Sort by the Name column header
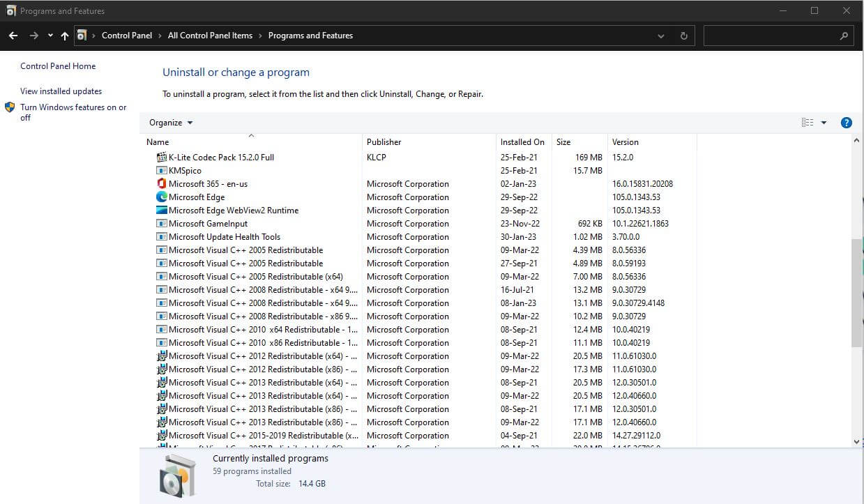This screenshot has height=504, width=864. point(251,142)
